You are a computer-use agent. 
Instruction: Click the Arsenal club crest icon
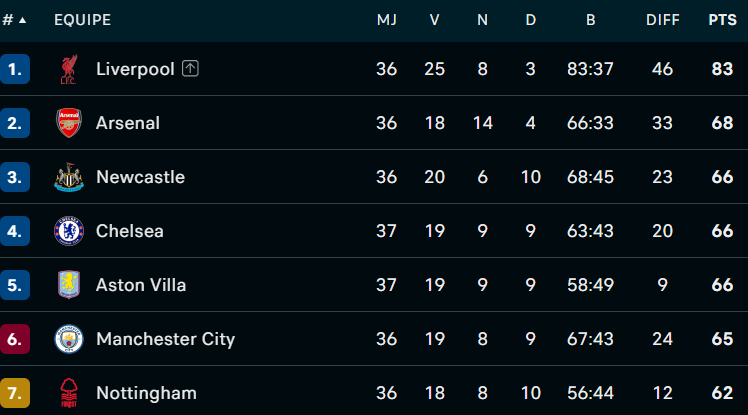(x=68, y=123)
